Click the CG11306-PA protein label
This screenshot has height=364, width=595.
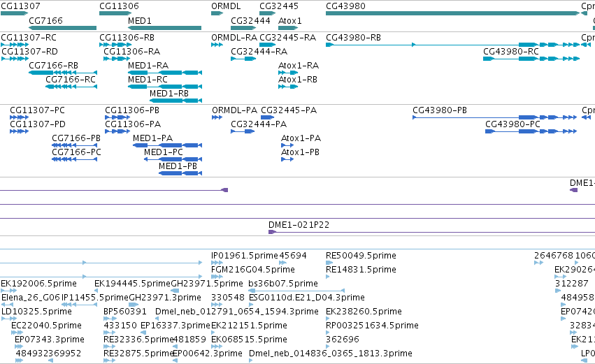click(x=133, y=124)
